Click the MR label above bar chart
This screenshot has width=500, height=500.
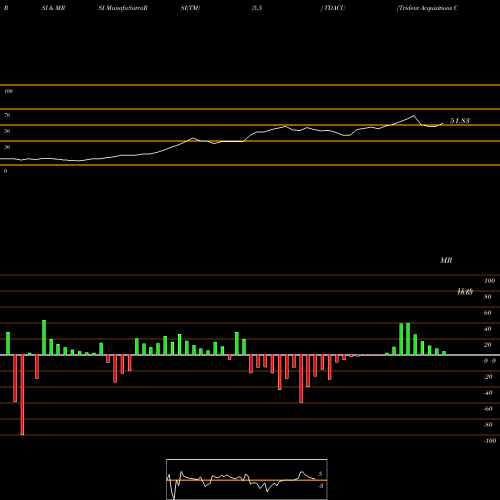click(x=446, y=260)
